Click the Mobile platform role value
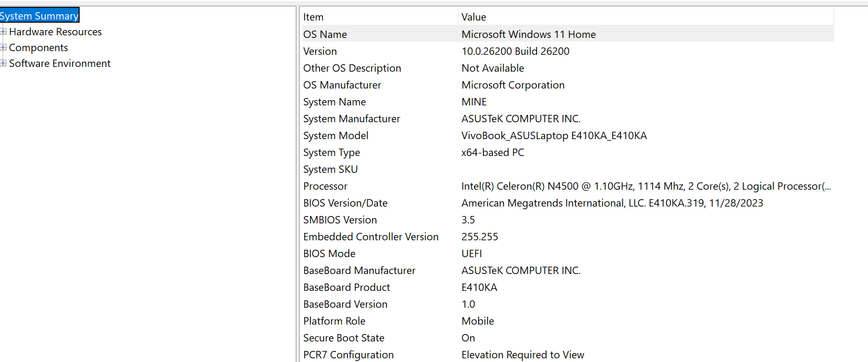Image resolution: width=868 pixels, height=362 pixels. coord(478,321)
